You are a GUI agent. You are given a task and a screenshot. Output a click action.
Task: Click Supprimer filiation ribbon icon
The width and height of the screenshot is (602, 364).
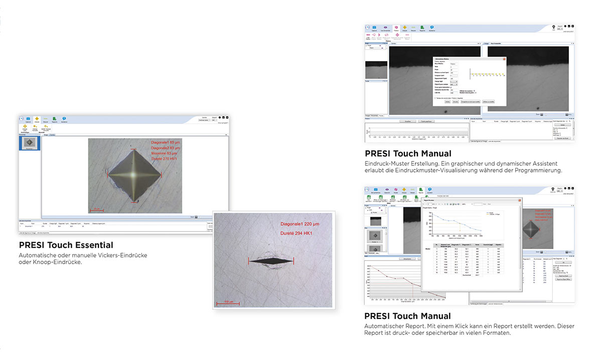pyautogui.click(x=407, y=36)
